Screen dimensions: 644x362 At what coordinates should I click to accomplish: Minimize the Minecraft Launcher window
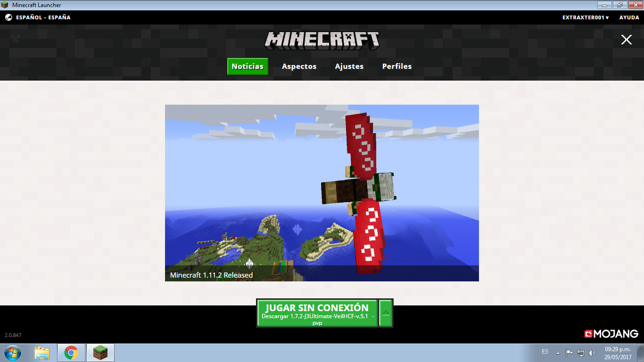point(605,5)
